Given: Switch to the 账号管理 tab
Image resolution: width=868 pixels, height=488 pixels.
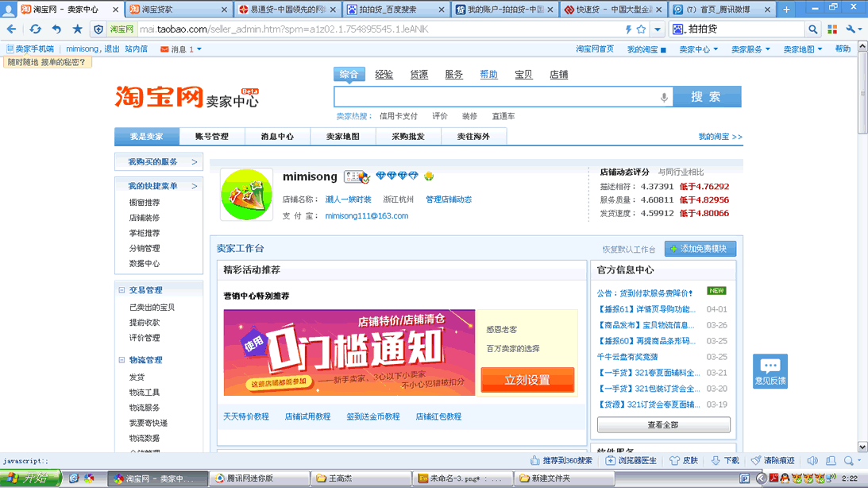Looking at the screenshot, I should click(212, 137).
